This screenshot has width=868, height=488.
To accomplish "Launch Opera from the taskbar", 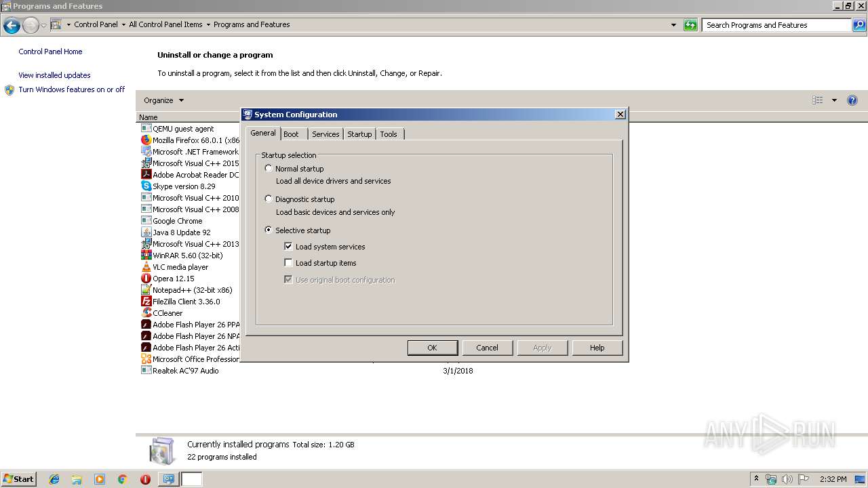I will [145, 479].
